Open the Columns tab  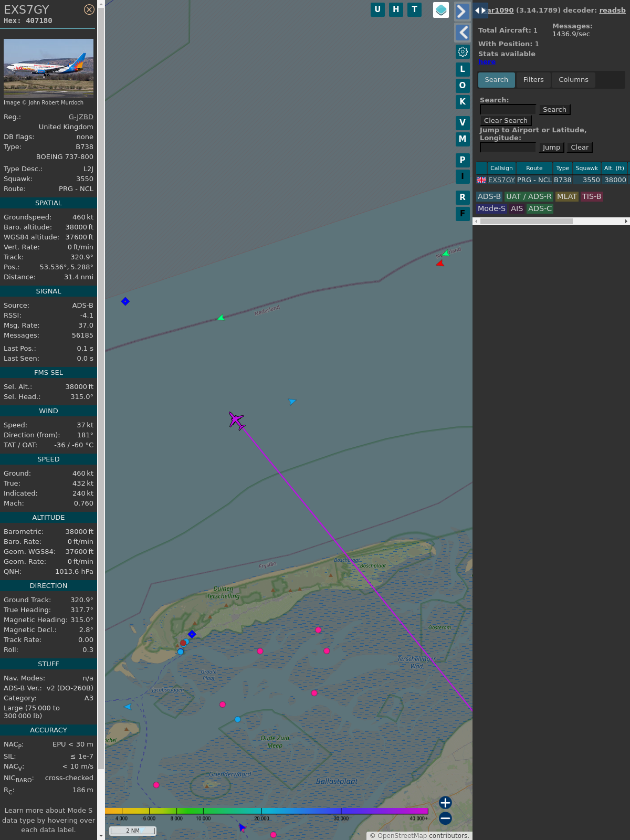click(573, 80)
